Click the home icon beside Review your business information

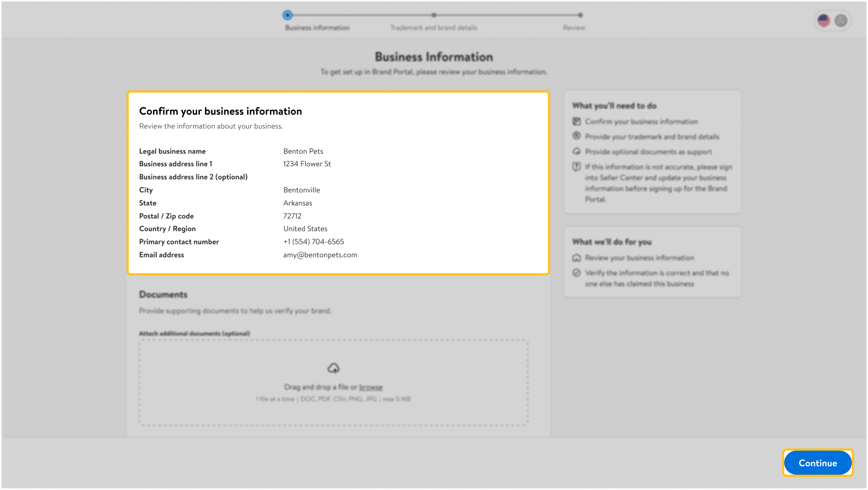(577, 258)
